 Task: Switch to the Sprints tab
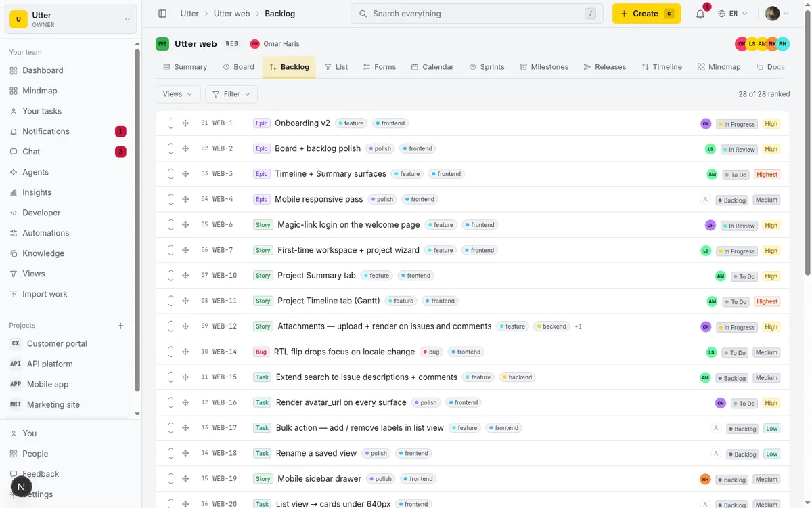(x=487, y=67)
